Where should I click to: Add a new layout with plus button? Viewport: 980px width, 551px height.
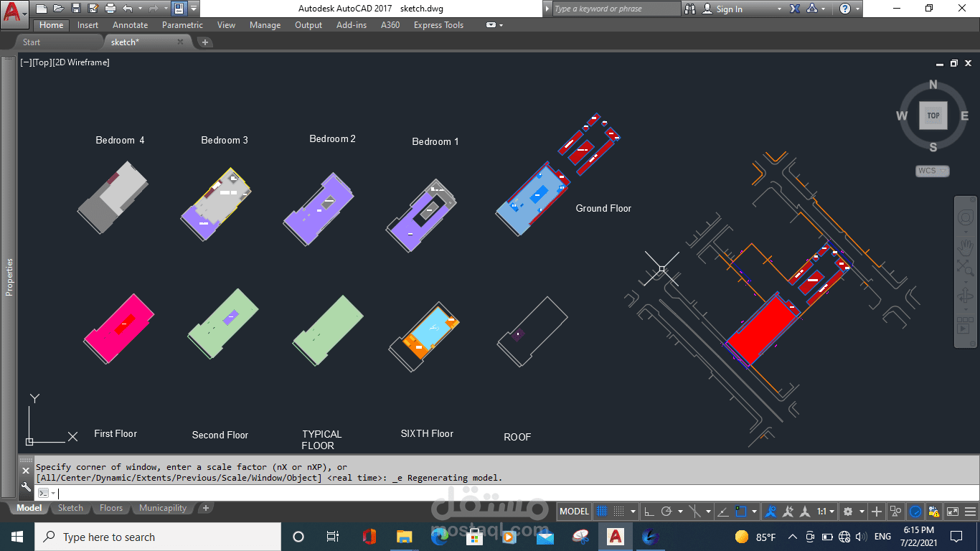205,508
